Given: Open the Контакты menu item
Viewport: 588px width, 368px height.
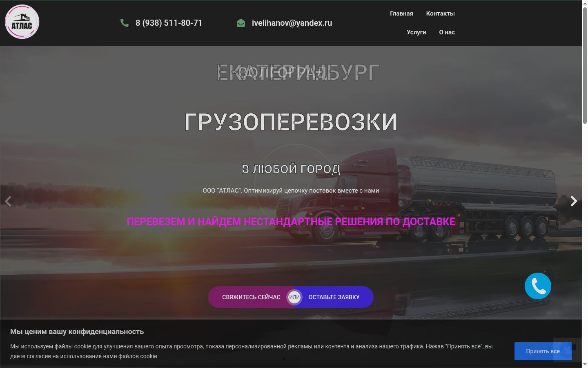Looking at the screenshot, I should [440, 13].
